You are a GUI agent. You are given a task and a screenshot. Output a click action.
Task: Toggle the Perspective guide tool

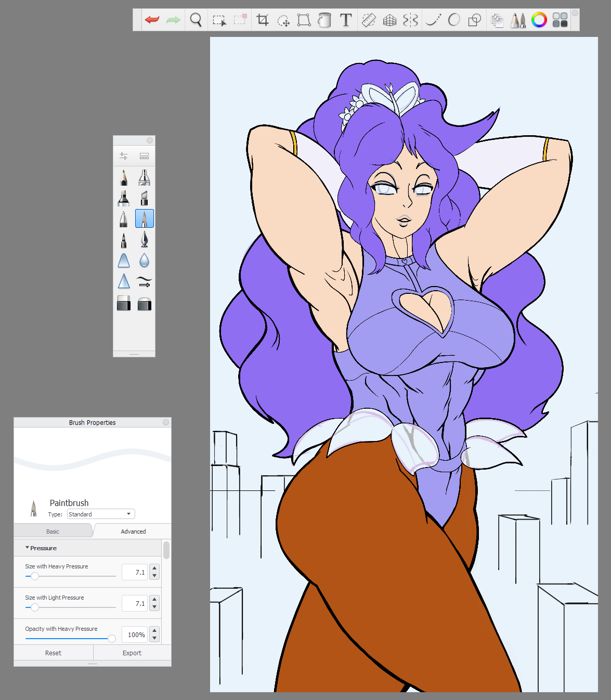click(x=389, y=20)
